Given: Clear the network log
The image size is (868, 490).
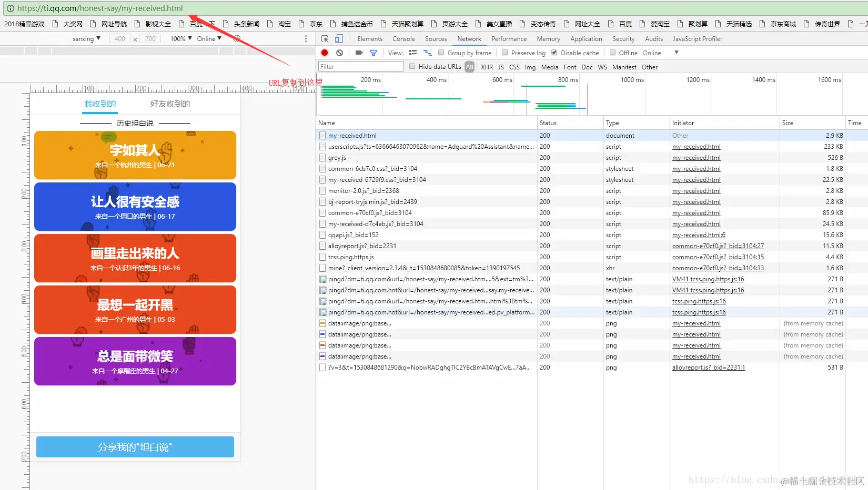Looking at the screenshot, I should tap(340, 53).
